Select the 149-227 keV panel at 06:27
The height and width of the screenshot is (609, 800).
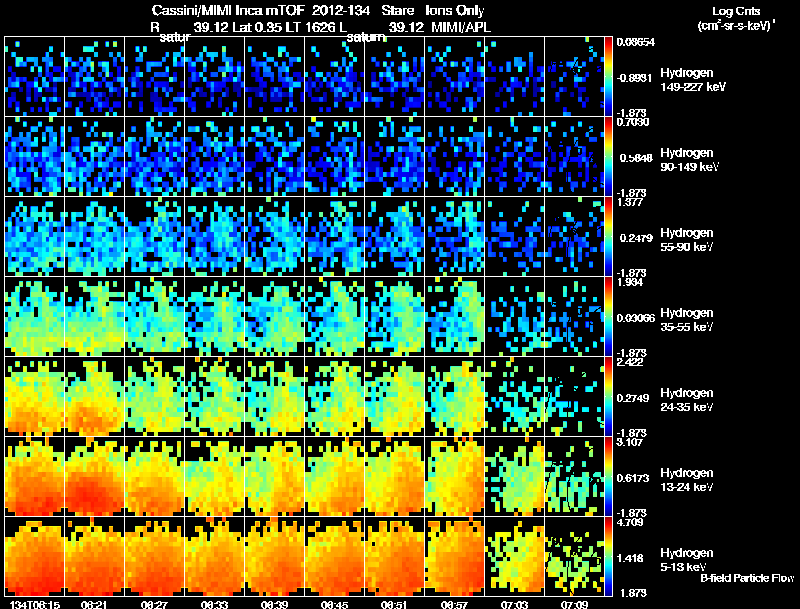tap(155, 77)
